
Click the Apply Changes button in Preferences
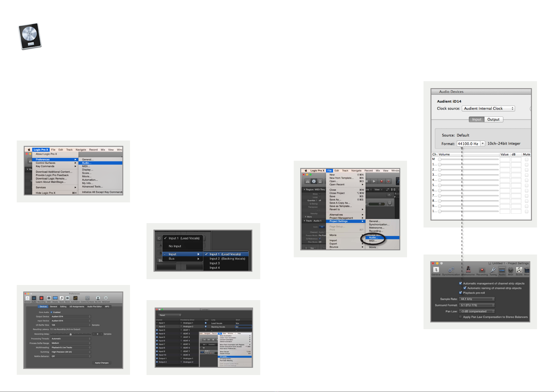pyautogui.click(x=102, y=363)
